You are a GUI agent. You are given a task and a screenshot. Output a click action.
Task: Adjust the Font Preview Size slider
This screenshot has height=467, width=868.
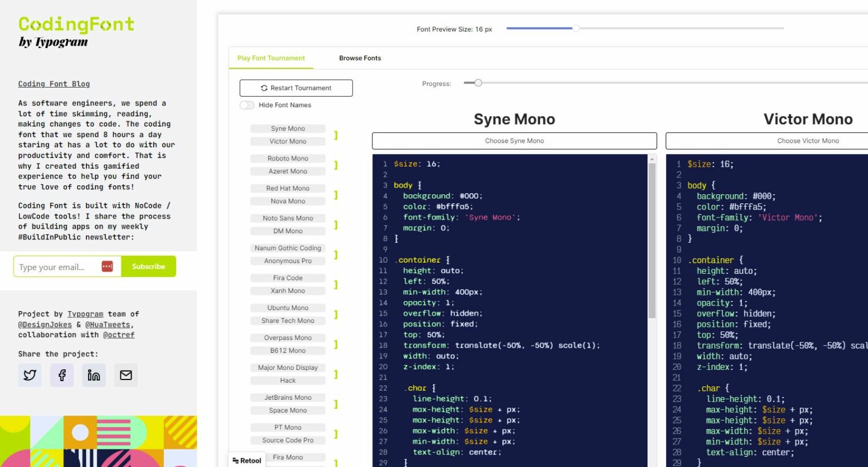576,28
